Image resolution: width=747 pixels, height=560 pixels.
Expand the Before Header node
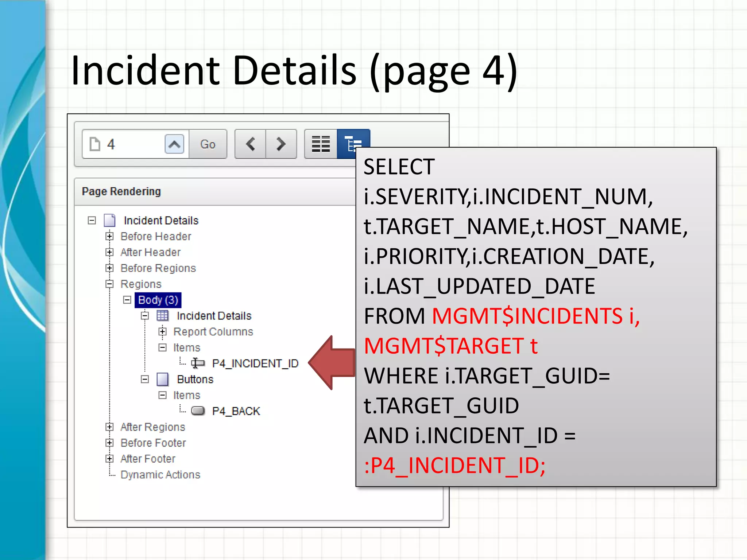109,236
